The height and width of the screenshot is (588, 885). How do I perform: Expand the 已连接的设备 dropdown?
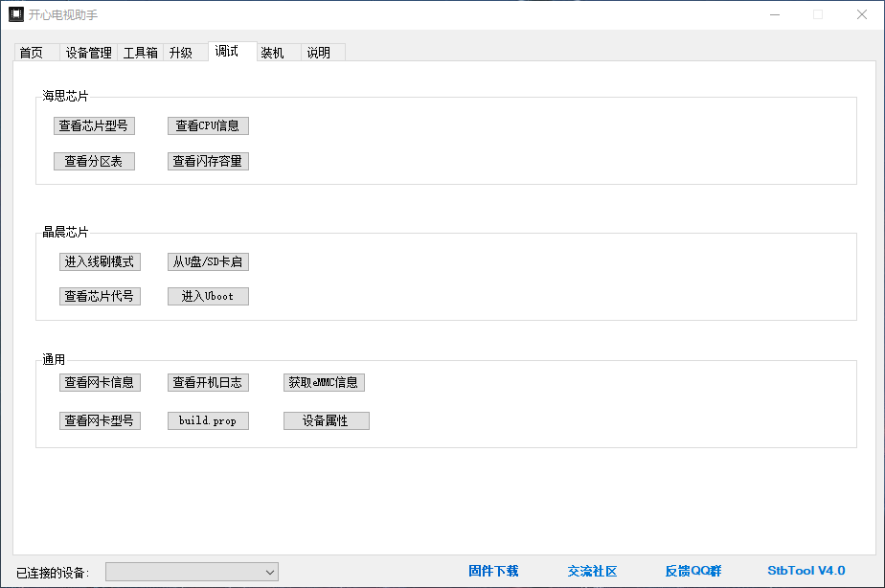point(192,572)
